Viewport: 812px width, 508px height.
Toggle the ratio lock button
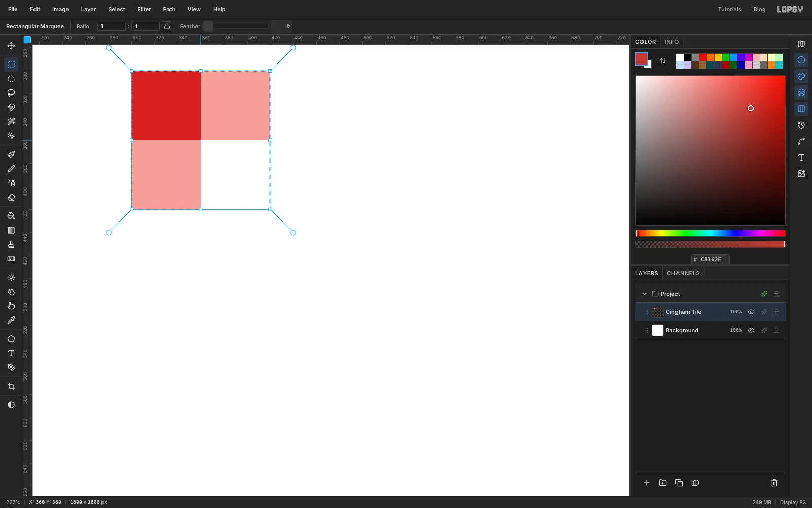point(167,26)
